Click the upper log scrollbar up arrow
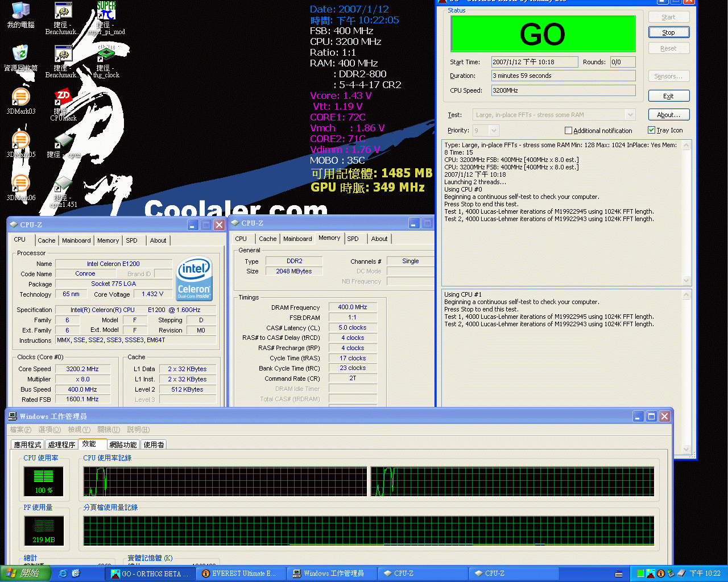Screen dimensions: 728x582 pos(686,145)
